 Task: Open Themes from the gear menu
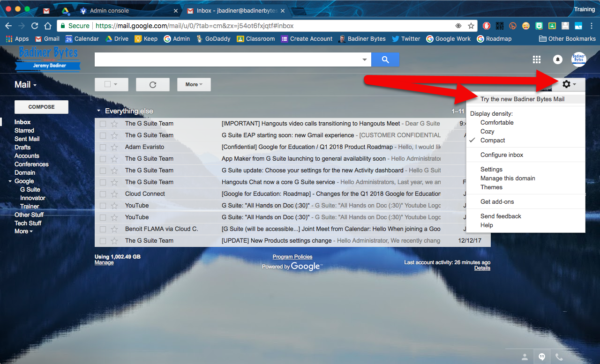[x=491, y=187]
